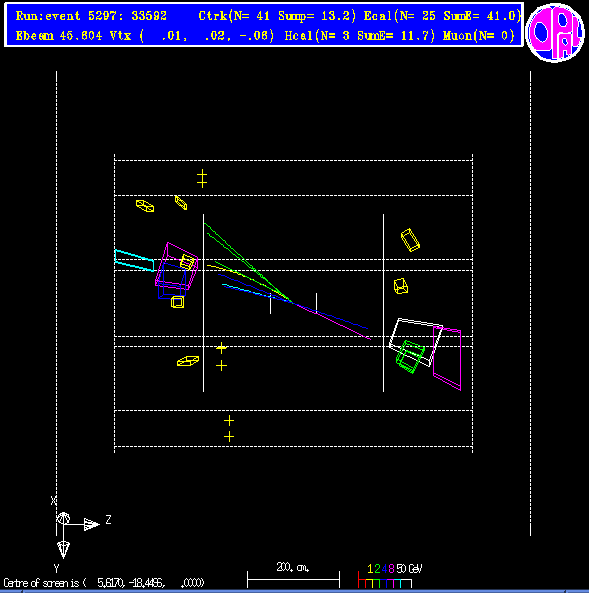Click the Centre of screen coordinates text
Image resolution: width=589 pixels, height=593 pixels.
(104, 583)
